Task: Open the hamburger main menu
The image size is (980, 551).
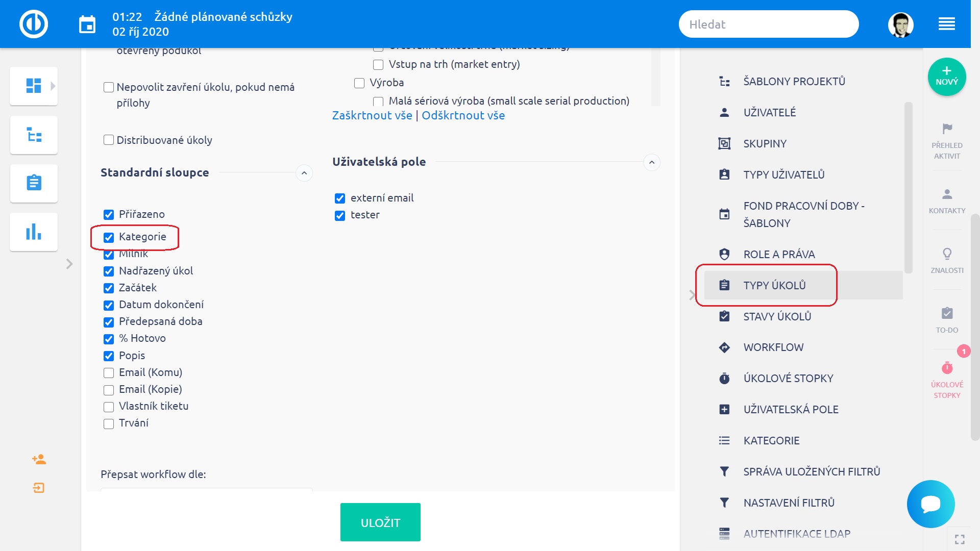Action: tap(947, 24)
